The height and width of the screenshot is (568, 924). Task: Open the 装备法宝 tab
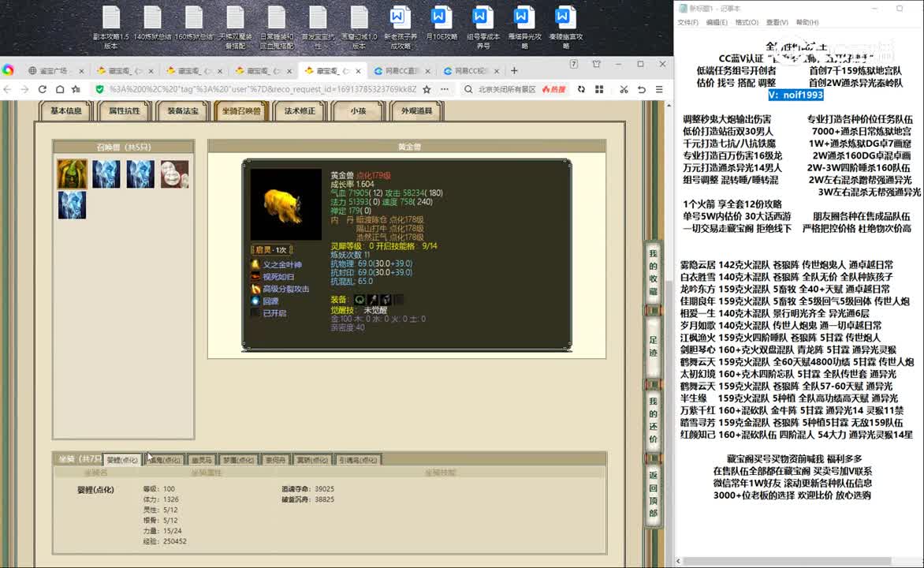pos(183,111)
